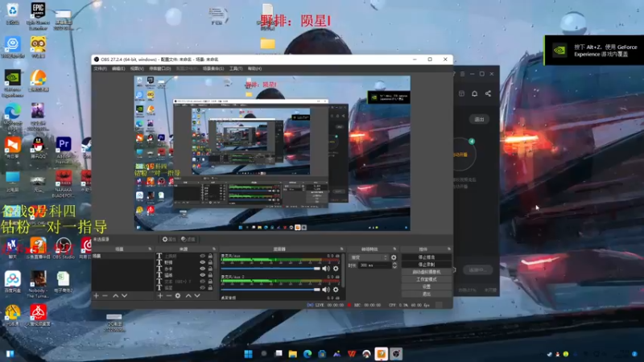Screen dimensions: 644x362
Task: Open the Adobe Premiere desktop shortcut
Action: click(x=64, y=150)
